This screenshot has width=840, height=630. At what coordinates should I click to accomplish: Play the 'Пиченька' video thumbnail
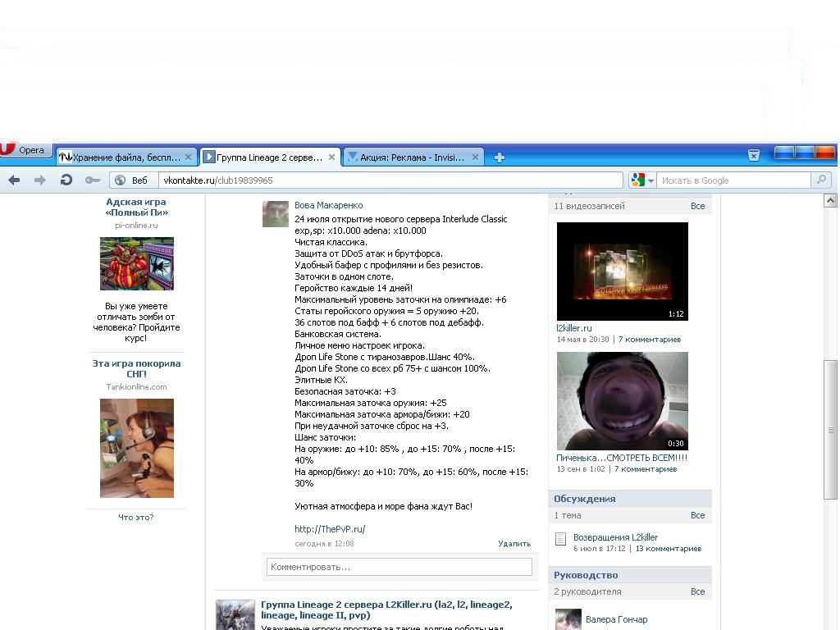pos(622,400)
